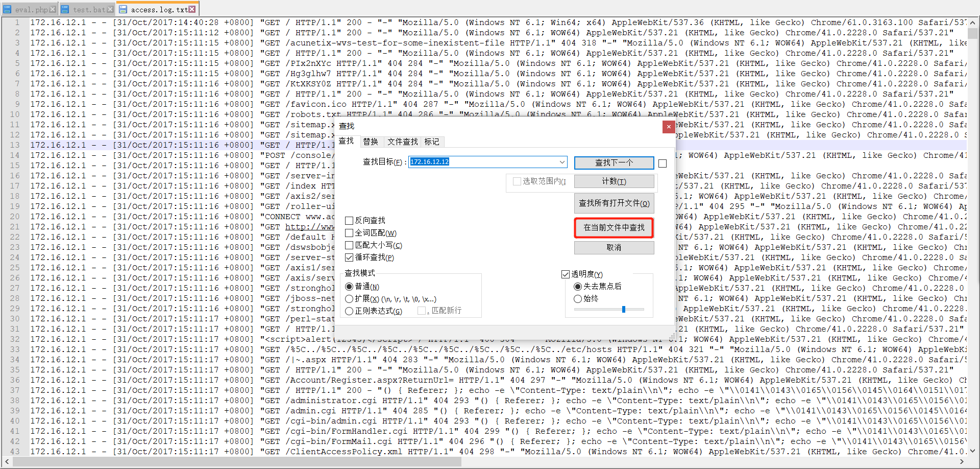Click the horizontal scroll-left arrow
The height and width of the screenshot is (469, 980).
coord(6,462)
